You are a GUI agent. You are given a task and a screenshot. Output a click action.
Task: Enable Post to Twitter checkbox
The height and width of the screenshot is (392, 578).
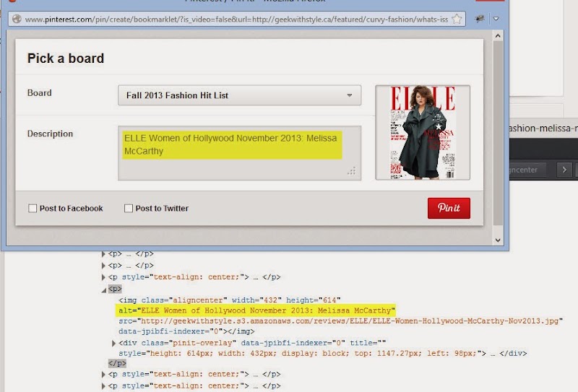(x=129, y=209)
